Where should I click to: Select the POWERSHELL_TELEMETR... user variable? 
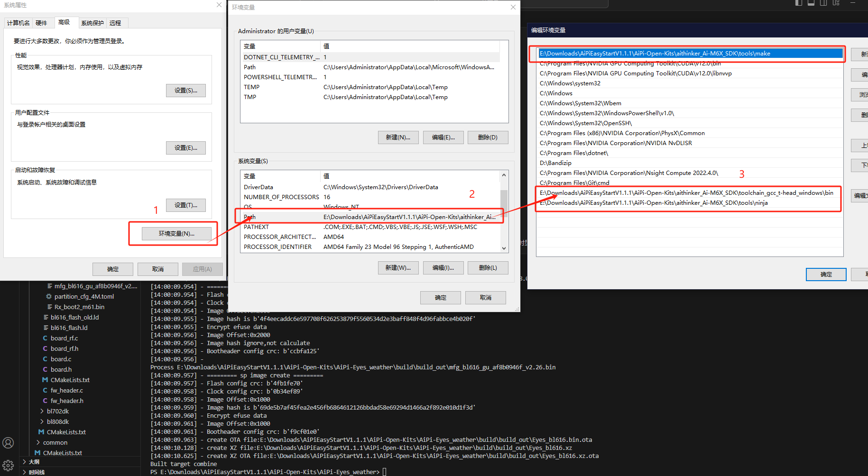coord(370,77)
